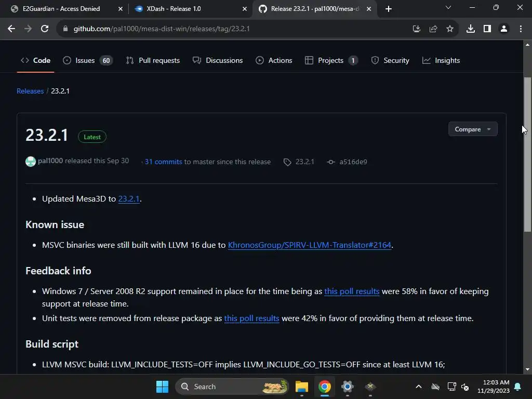Open commit a516de9
Image resolution: width=532 pixels, height=399 pixels.
353,162
